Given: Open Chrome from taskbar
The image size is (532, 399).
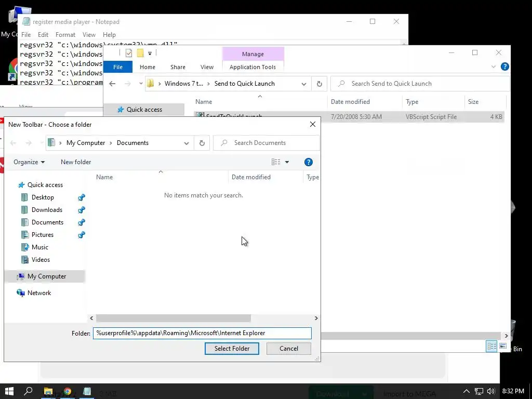Looking at the screenshot, I should coord(68,392).
